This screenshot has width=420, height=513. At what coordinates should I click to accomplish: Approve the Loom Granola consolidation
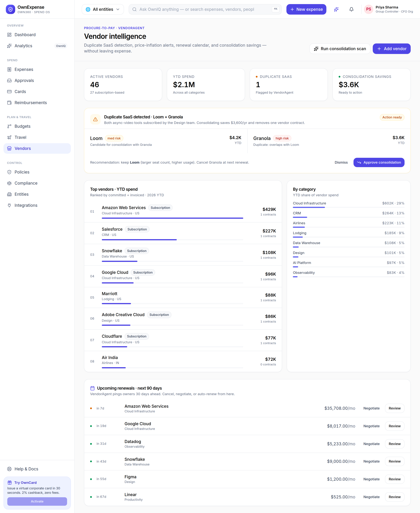(x=379, y=162)
